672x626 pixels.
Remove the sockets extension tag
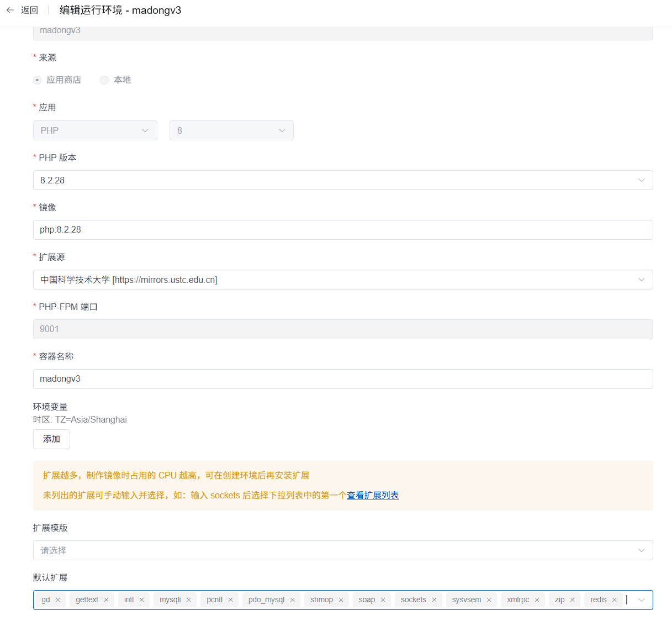point(434,600)
